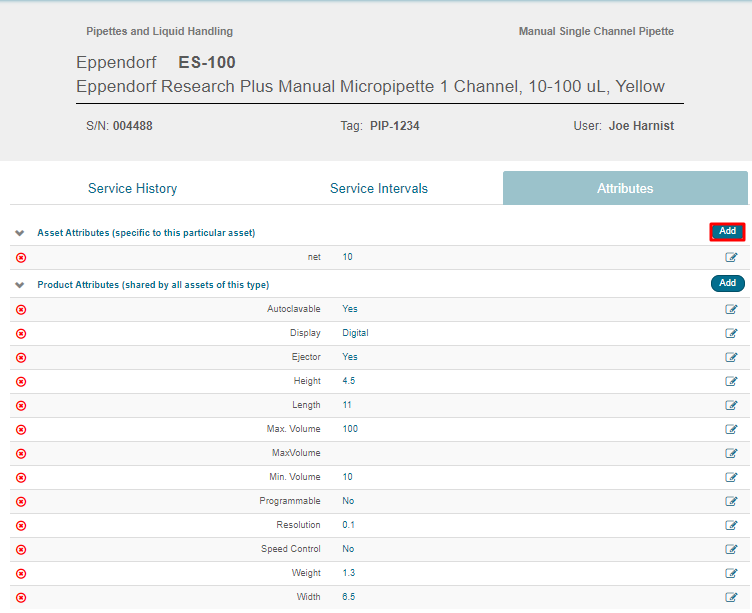Screen dimensions: 752x613
Task: Edit the Autoclavable attribute
Action: [x=731, y=309]
